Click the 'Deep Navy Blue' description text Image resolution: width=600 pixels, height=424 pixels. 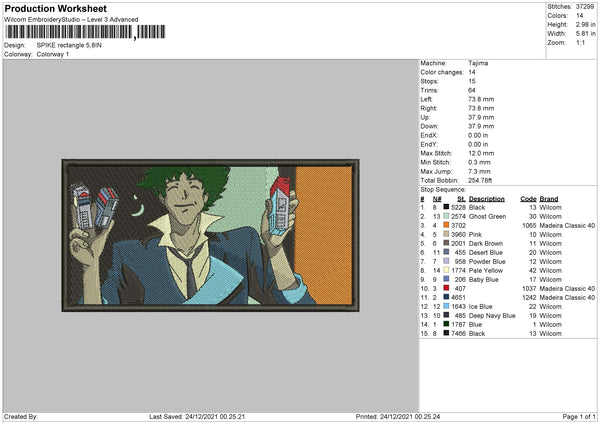[x=492, y=315]
